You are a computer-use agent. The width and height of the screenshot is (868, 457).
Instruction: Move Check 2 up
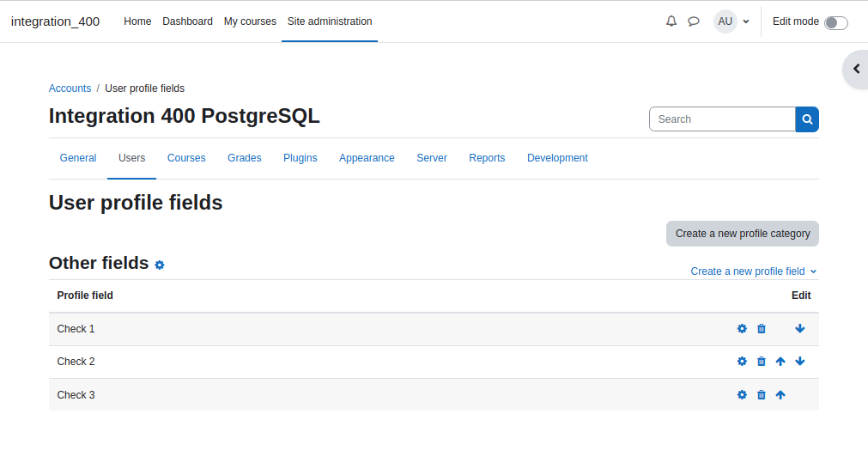click(780, 361)
